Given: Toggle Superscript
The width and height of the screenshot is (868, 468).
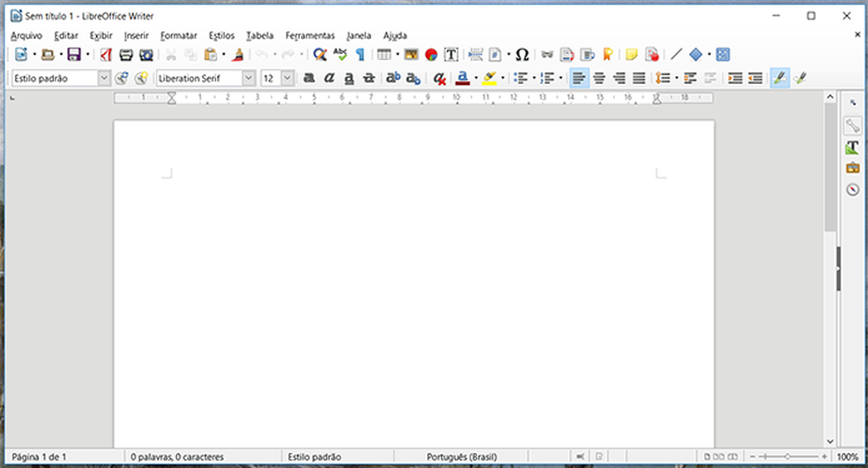Looking at the screenshot, I should click(393, 78).
